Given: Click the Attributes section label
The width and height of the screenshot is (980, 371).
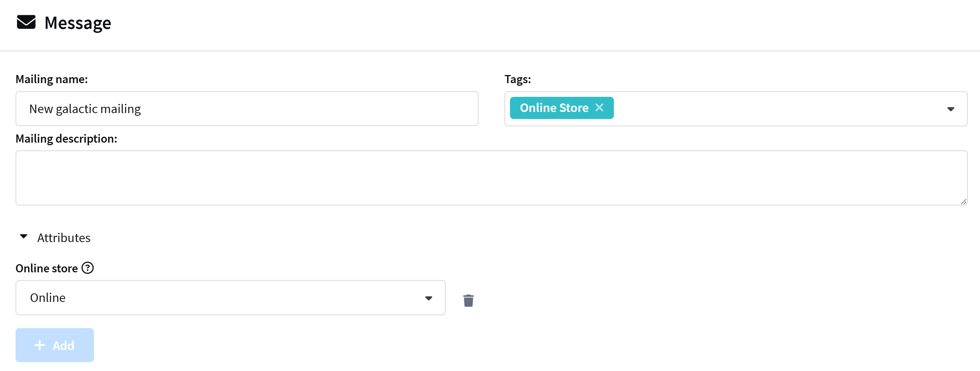Looking at the screenshot, I should coord(64,238).
